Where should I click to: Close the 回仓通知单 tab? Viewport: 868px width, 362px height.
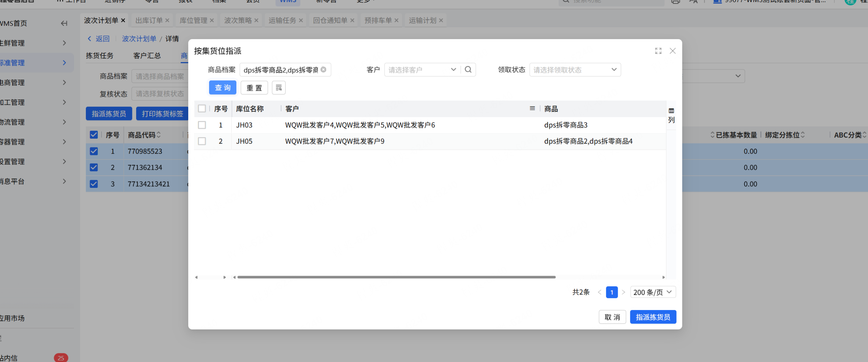(x=352, y=21)
